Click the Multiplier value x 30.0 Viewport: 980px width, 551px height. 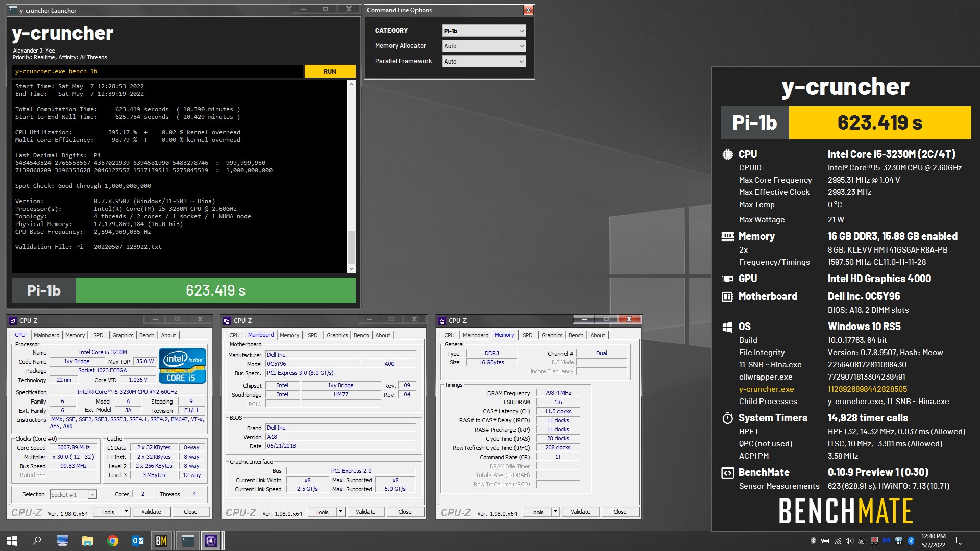pyautogui.click(x=73, y=457)
